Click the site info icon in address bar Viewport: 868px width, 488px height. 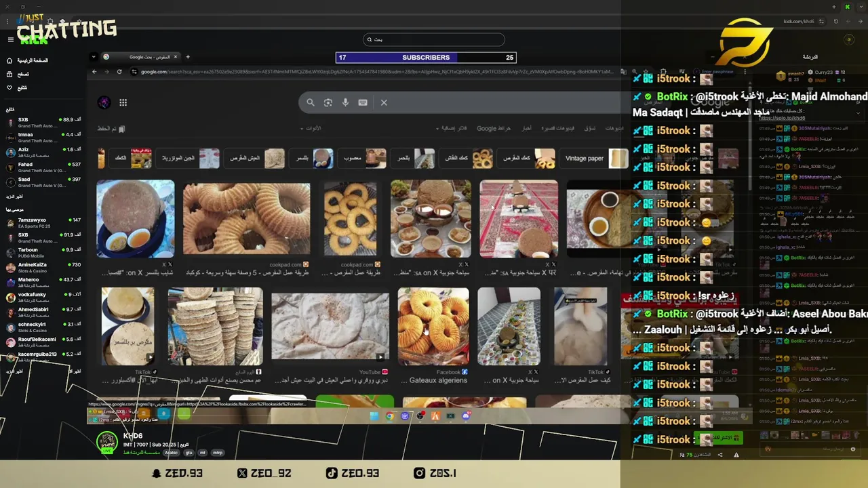(x=134, y=71)
